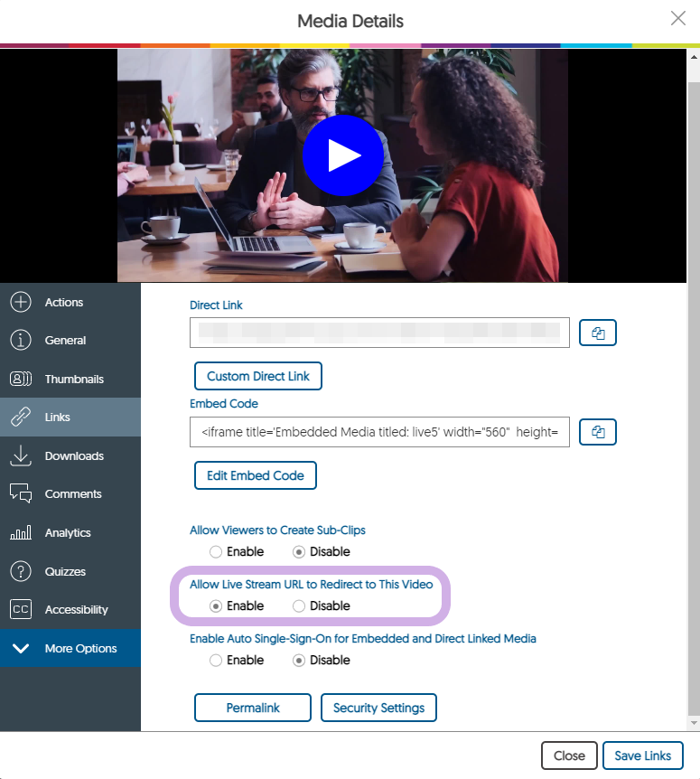Click the Analytics bar chart icon
Image resolution: width=700 pixels, height=779 pixels.
click(21, 533)
